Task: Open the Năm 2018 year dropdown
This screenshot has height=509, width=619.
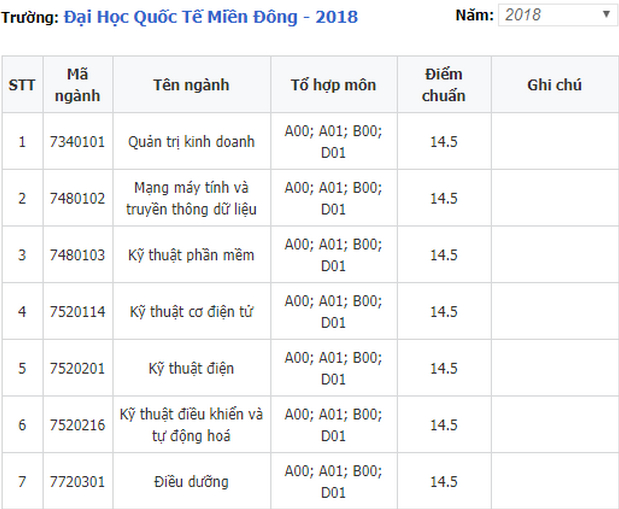Action: [x=557, y=15]
